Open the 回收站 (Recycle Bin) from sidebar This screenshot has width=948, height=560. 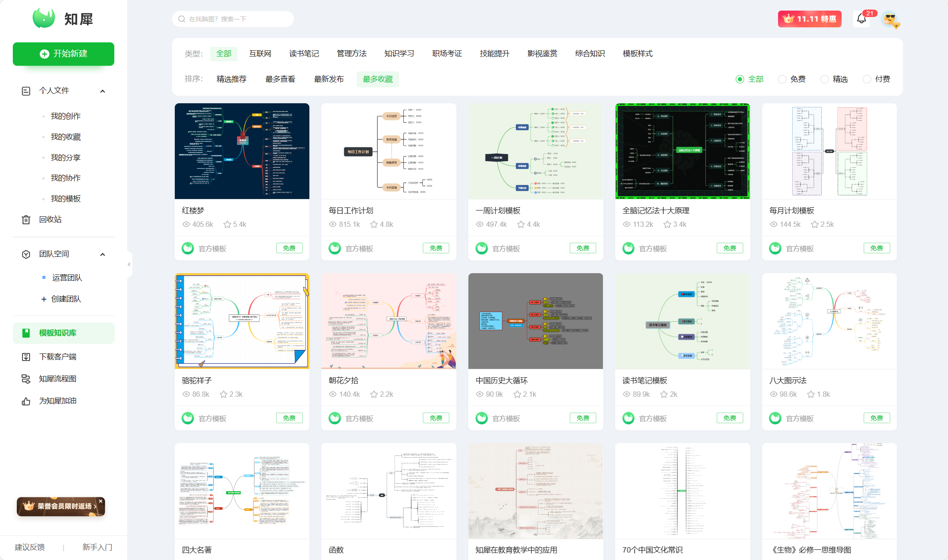pos(50,219)
